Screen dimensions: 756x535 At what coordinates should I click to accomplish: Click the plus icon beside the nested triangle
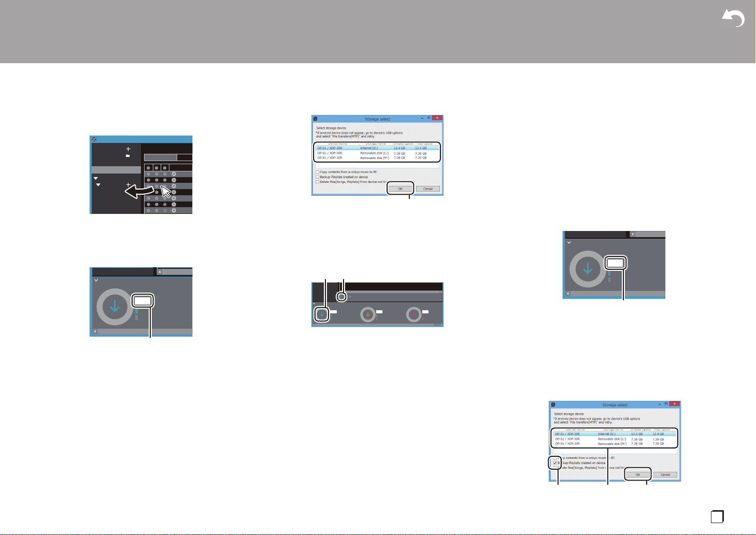click(x=128, y=185)
